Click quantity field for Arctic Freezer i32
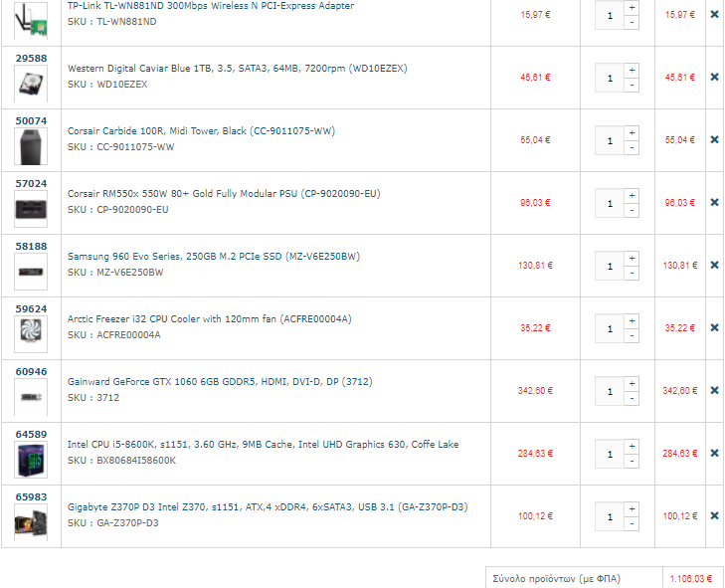Screen dimensions: 725x588 [610, 328]
